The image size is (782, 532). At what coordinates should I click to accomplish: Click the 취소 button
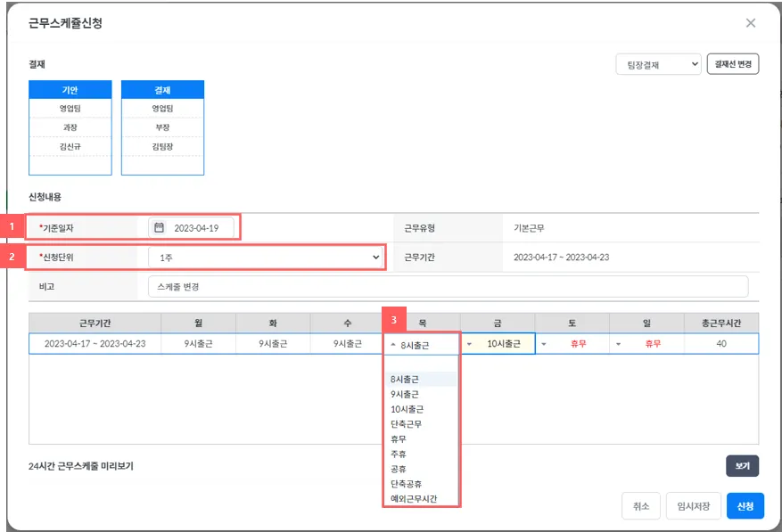[x=641, y=506]
